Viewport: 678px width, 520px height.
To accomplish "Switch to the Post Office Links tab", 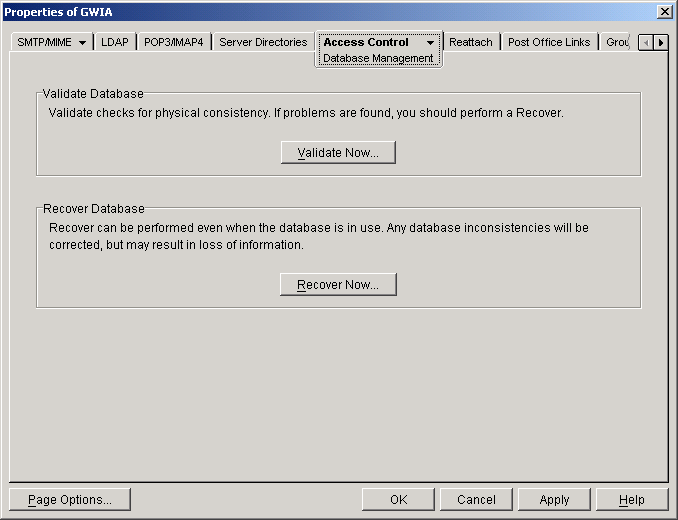I will (x=549, y=43).
